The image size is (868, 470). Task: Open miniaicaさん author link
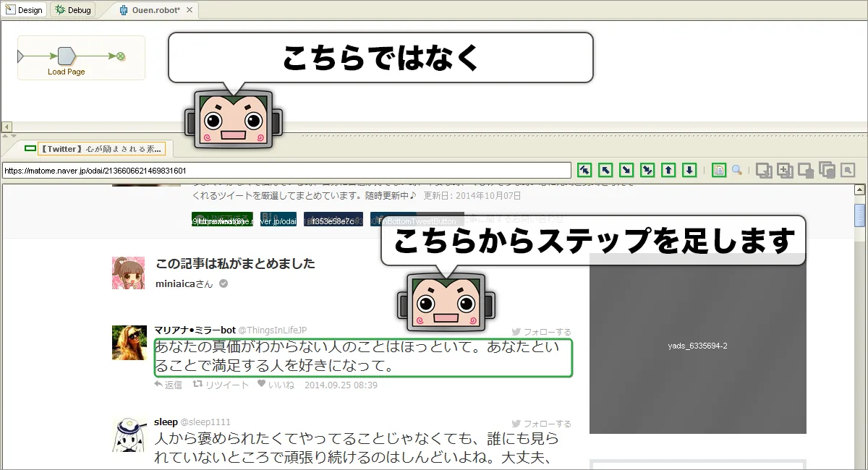click(x=184, y=284)
